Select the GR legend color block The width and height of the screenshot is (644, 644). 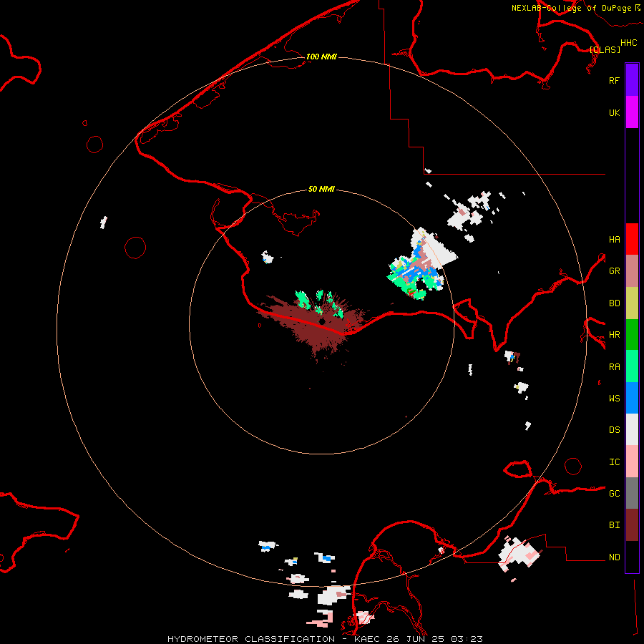pos(632,271)
